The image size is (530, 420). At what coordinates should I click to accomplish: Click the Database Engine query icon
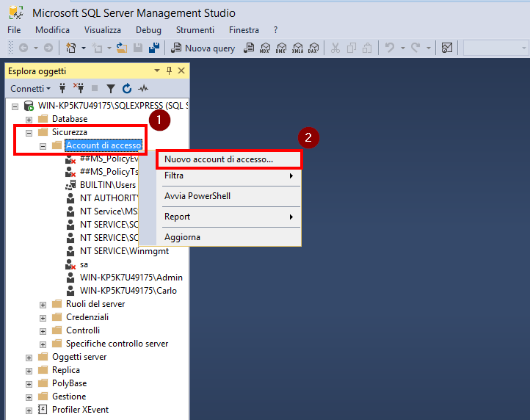(x=249, y=48)
